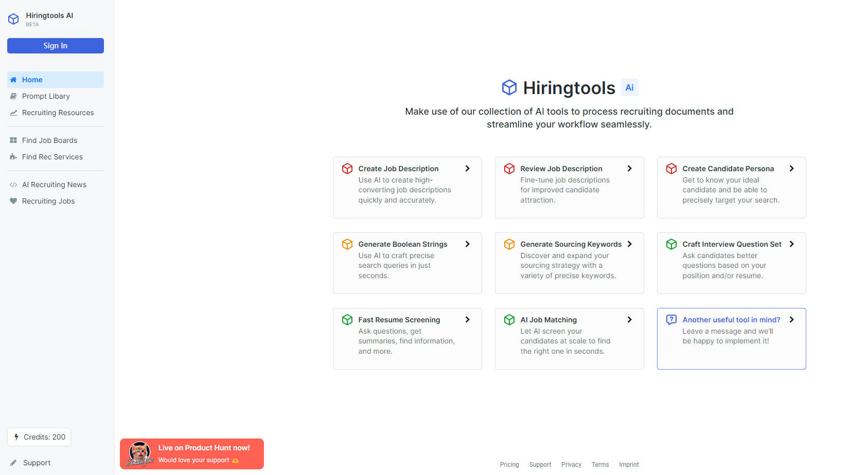Follow the Pricing footer link
Screen dimensions: 868x475
[509, 465]
